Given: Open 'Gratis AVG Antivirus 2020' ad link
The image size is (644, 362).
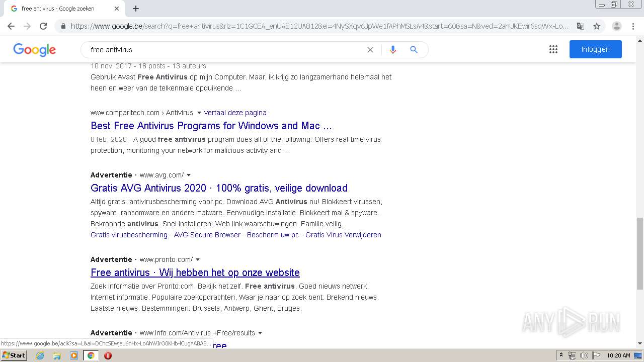Looking at the screenshot, I should [x=219, y=188].
